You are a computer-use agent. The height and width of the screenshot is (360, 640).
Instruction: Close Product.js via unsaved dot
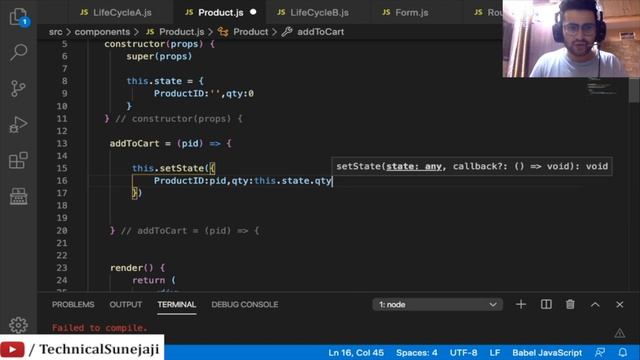(x=253, y=12)
